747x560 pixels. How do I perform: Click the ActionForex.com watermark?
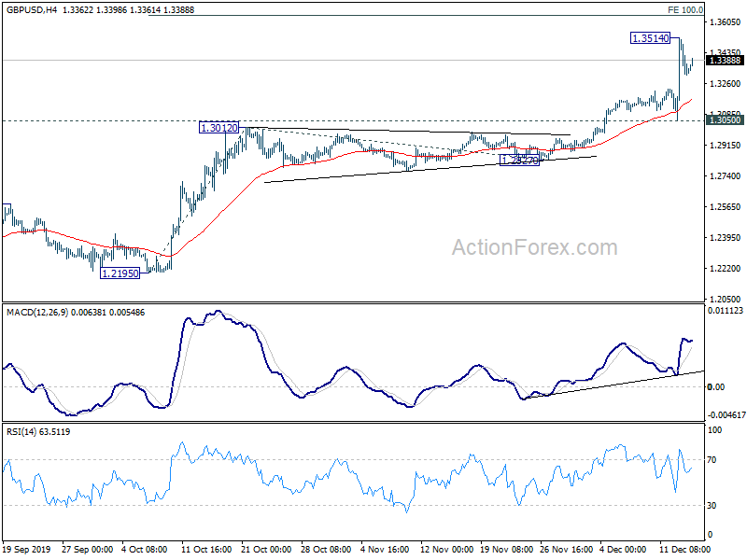coord(534,247)
